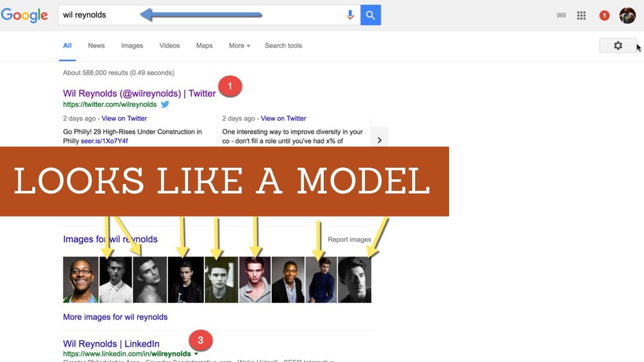Open Images for wil reynolds heading

coord(110,239)
